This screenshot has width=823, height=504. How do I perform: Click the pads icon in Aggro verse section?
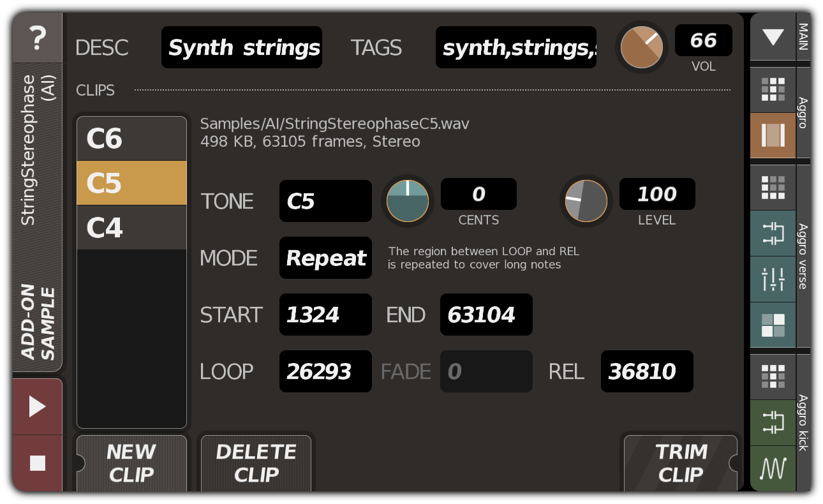(x=773, y=325)
